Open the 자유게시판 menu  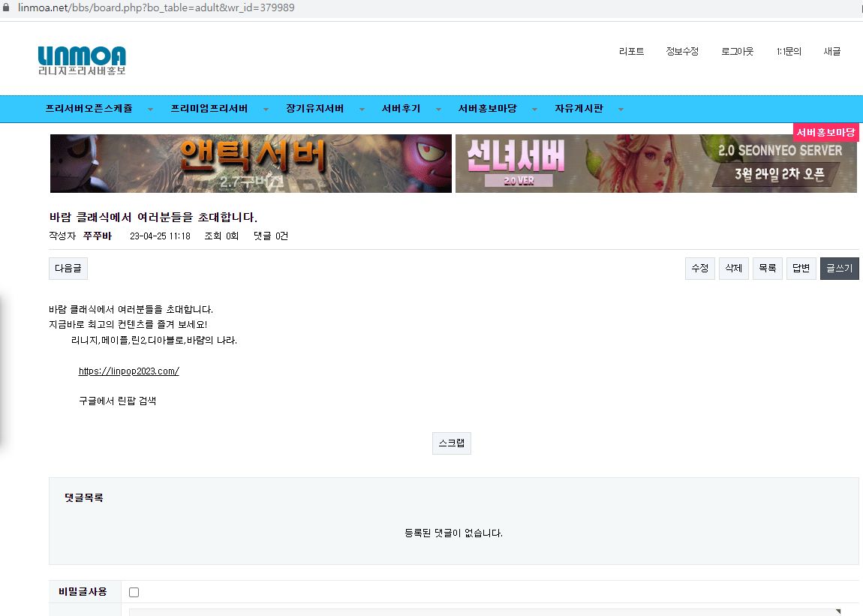pos(579,109)
